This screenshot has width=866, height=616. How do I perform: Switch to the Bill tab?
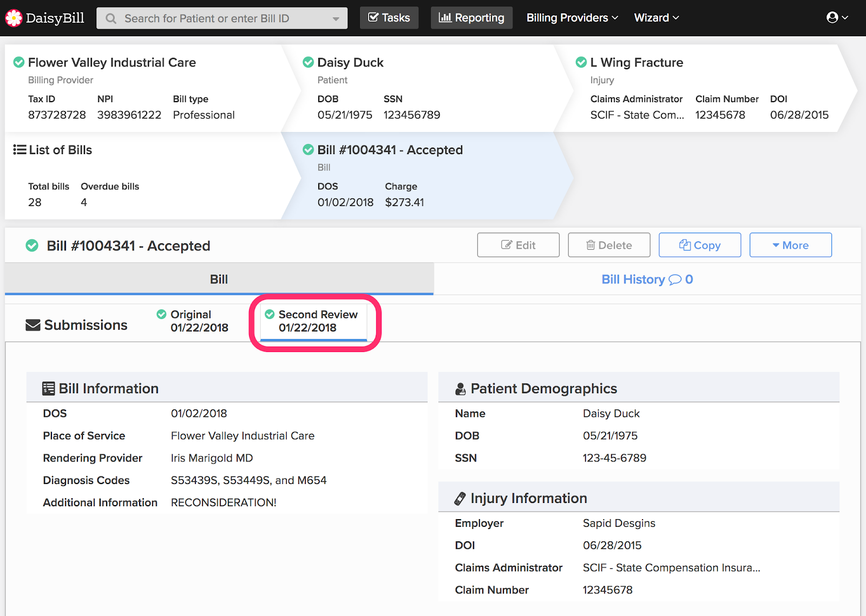tap(219, 279)
